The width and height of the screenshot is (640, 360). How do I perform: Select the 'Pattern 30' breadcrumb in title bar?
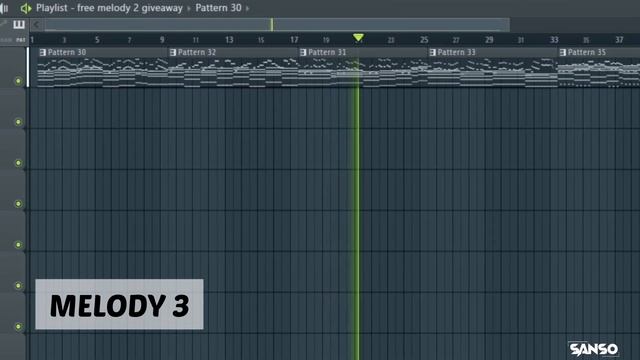[x=218, y=8]
